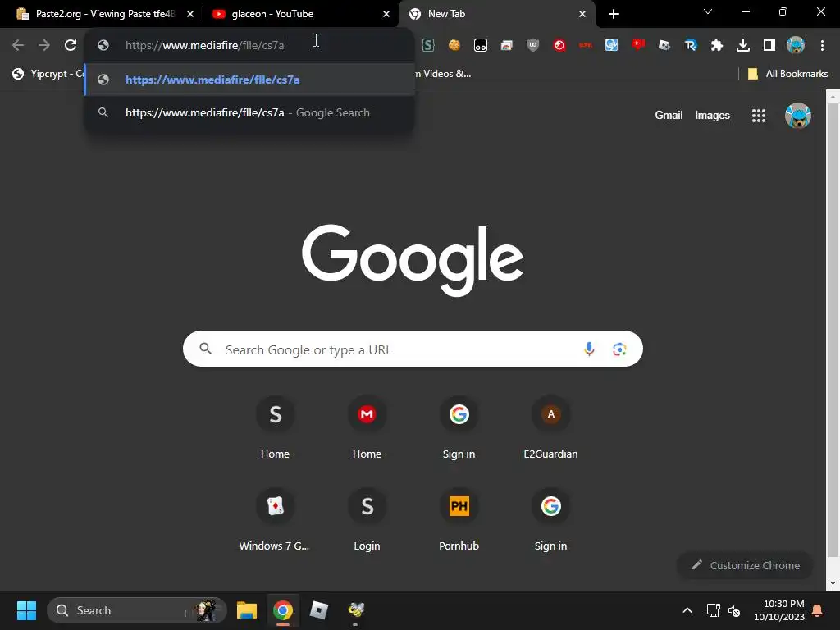The height and width of the screenshot is (630, 840).
Task: Click the page scrollbar down arrow
Action: click(x=833, y=583)
